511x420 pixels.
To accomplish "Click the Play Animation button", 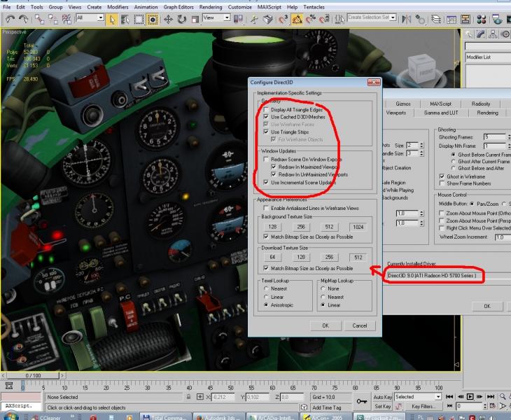I will coord(470,396).
